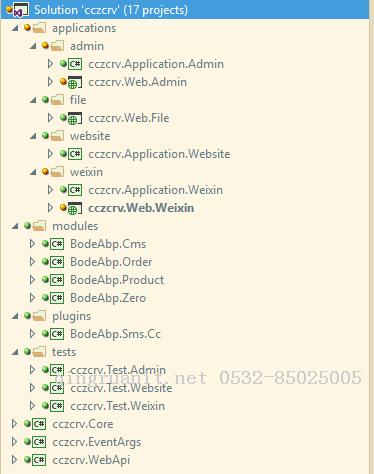This screenshot has height=474, width=374.
Task: Expand cczcrv.Web.Admin project
Action: (50, 82)
